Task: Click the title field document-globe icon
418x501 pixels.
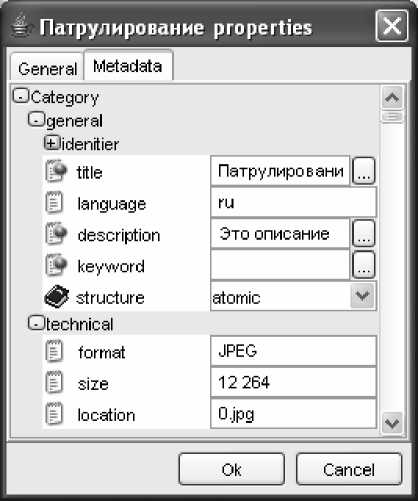Action: pos(56,171)
